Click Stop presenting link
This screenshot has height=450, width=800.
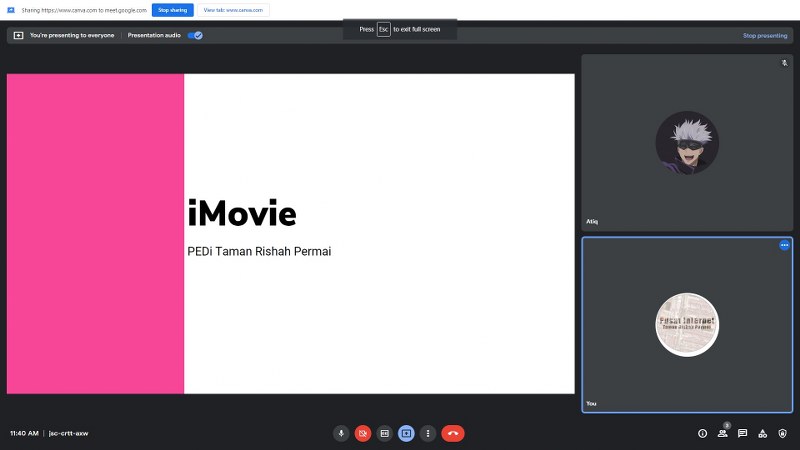tap(765, 36)
